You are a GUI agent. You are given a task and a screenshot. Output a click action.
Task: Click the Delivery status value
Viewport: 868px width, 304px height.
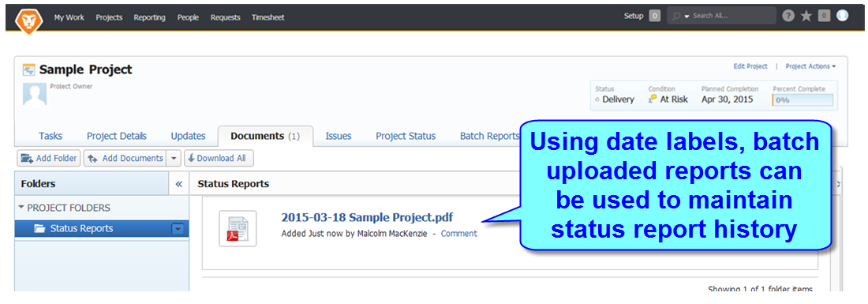pyautogui.click(x=619, y=99)
